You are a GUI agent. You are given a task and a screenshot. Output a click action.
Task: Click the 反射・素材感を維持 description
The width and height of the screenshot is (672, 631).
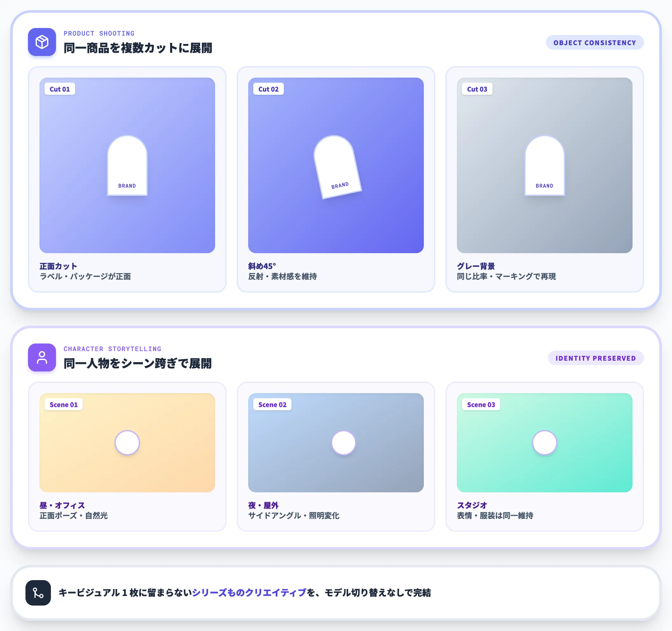click(x=282, y=276)
